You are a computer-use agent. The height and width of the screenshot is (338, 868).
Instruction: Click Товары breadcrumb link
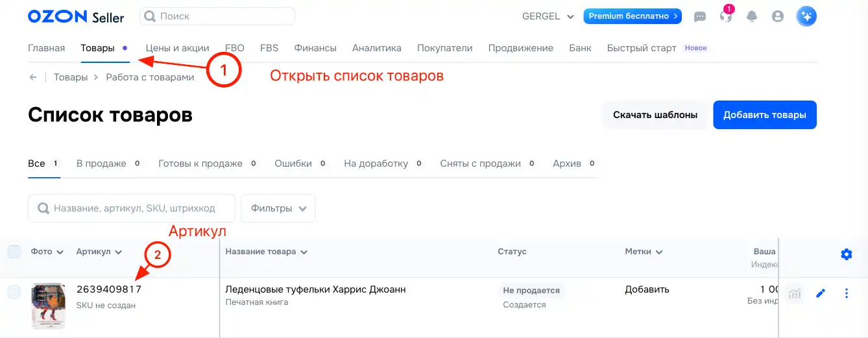click(x=71, y=77)
